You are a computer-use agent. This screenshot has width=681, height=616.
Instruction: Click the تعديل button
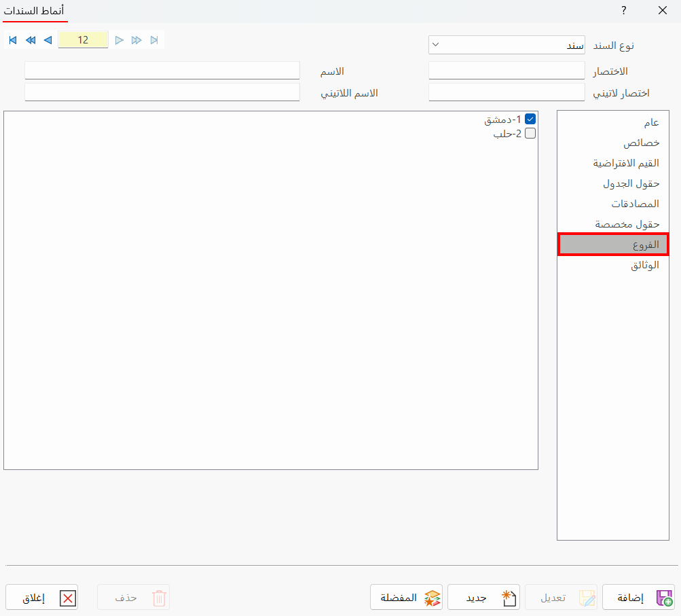[x=561, y=598]
